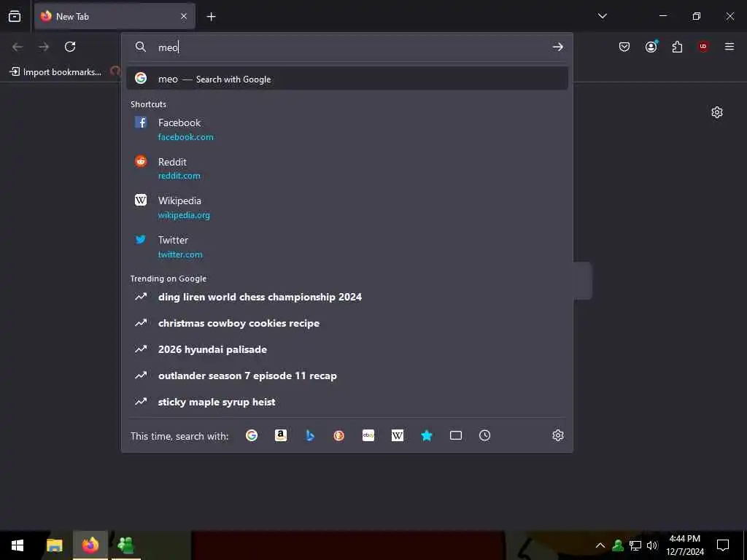Select 'meo — Search with Google' suggestion

tap(347, 79)
